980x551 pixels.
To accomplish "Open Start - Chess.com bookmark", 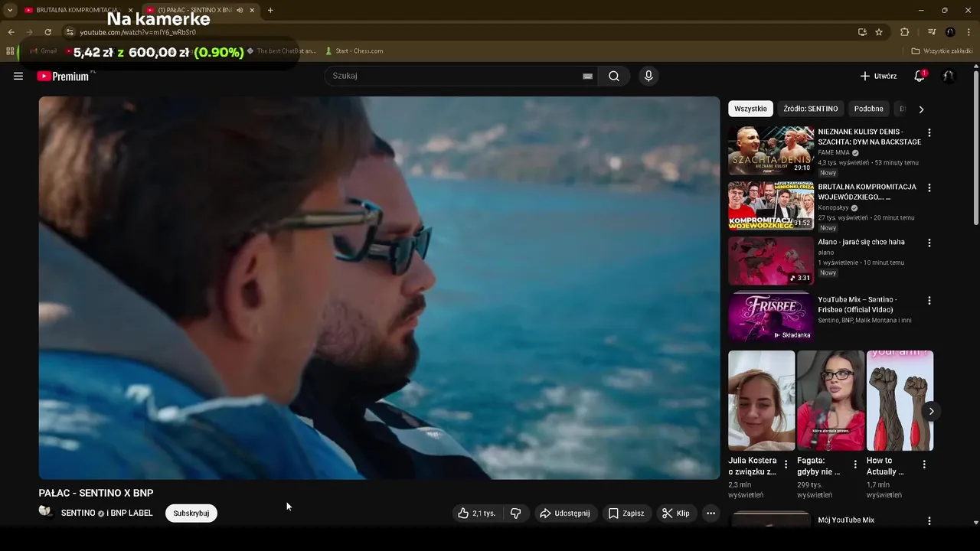I will (x=354, y=51).
